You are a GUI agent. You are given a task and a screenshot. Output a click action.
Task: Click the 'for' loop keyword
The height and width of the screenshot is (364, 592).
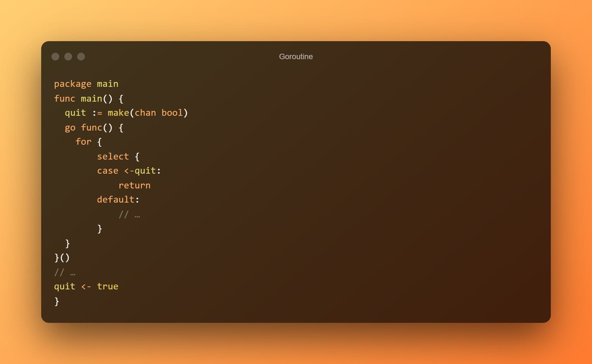pyautogui.click(x=83, y=142)
